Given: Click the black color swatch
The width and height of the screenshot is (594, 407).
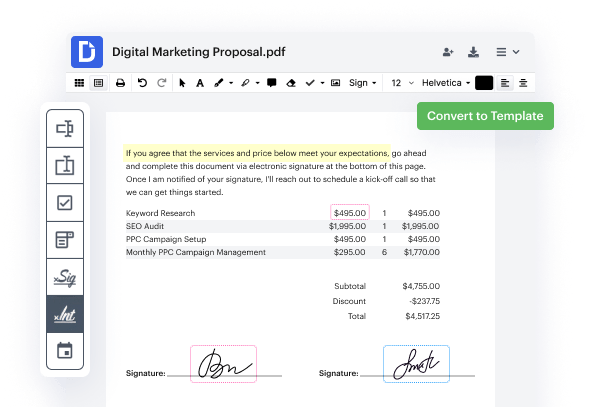Looking at the screenshot, I should pos(484,83).
